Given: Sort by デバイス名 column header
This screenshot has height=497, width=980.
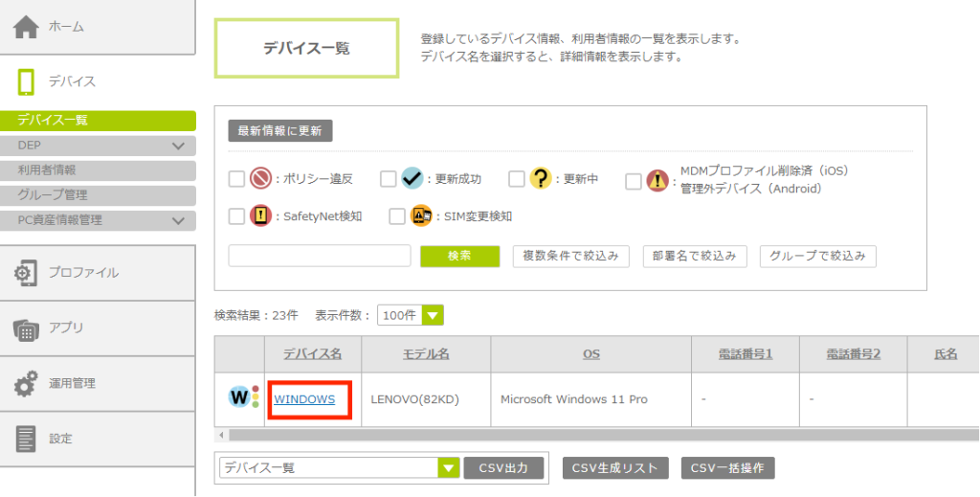Looking at the screenshot, I should coord(313,354).
